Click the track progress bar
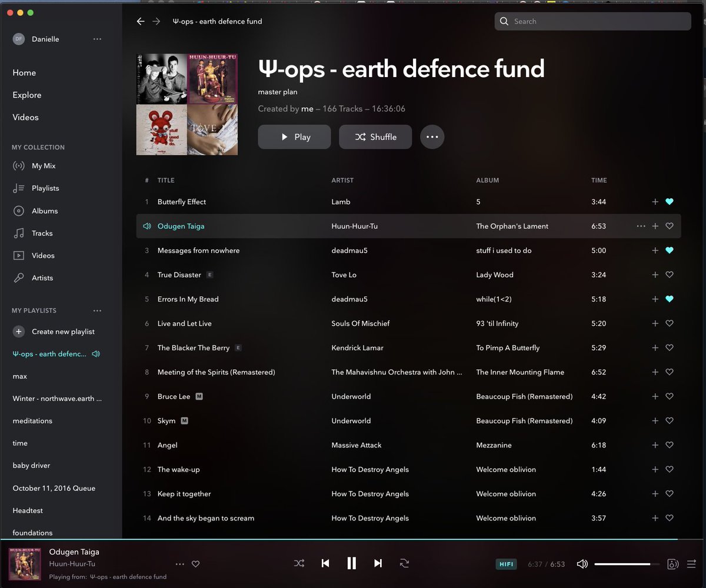 coord(353,539)
